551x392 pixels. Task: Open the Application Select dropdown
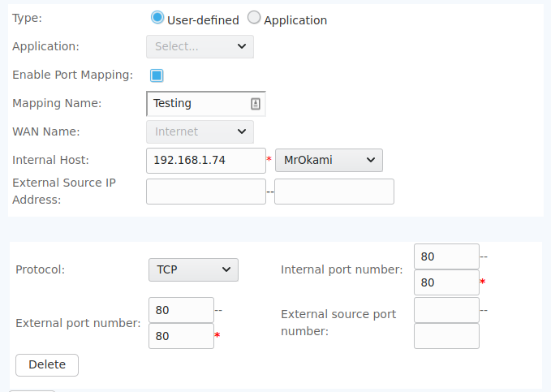200,47
